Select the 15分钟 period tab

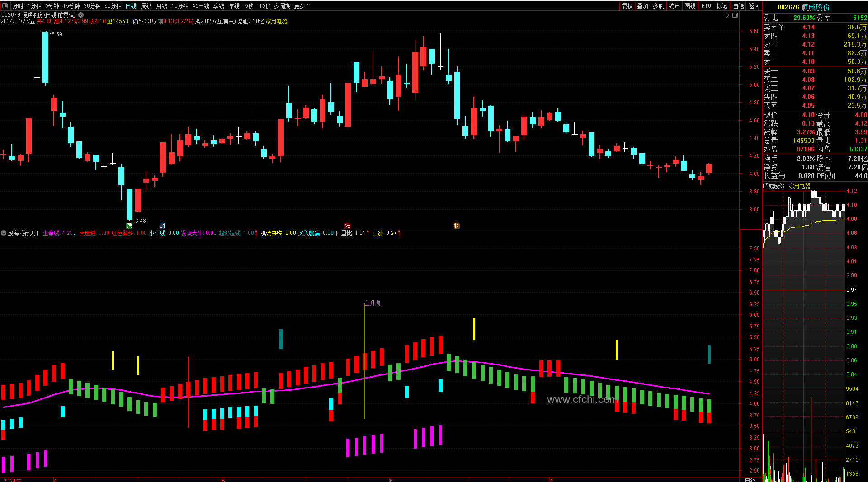click(x=71, y=6)
